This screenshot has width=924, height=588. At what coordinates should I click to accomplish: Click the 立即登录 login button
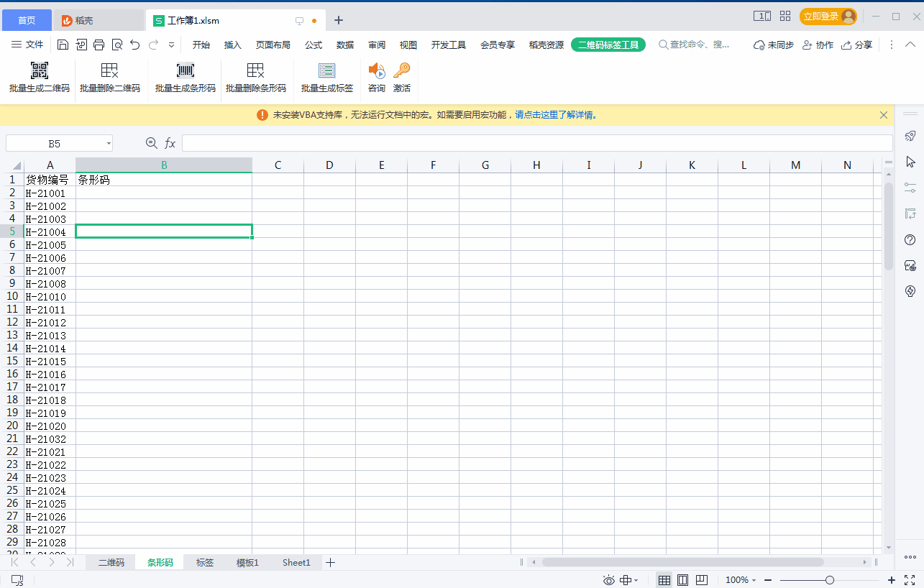point(828,16)
